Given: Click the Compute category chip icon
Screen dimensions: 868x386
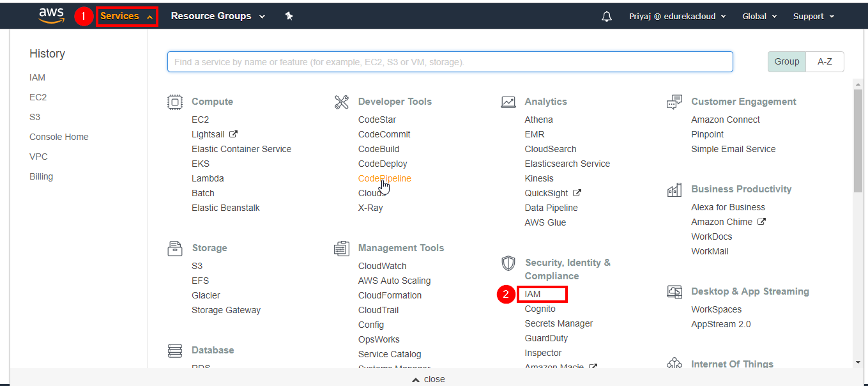Looking at the screenshot, I should [x=174, y=102].
